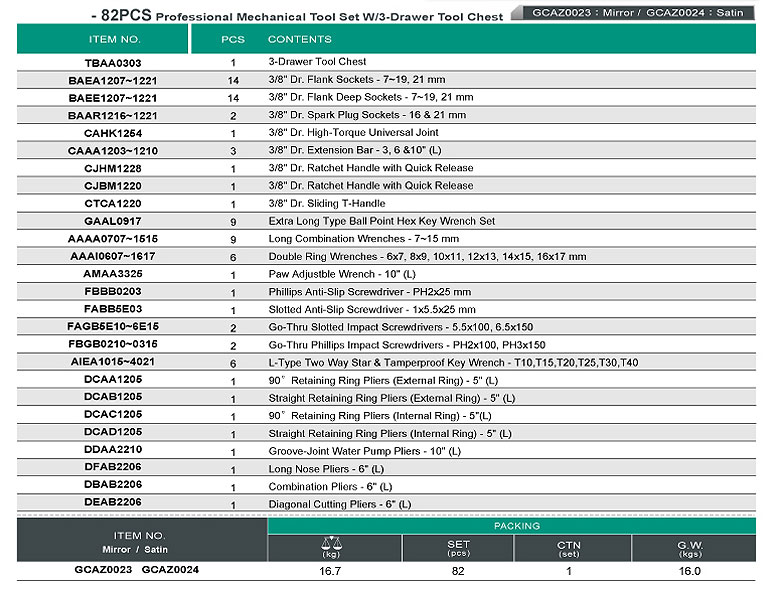Viewport: 780px width, 590px height.
Task: Click the weight scale icon in packing header
Action: click(x=332, y=543)
